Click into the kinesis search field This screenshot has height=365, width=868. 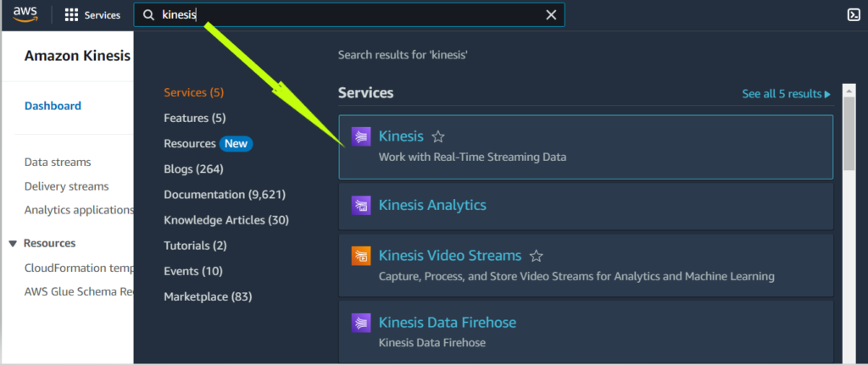pos(348,15)
